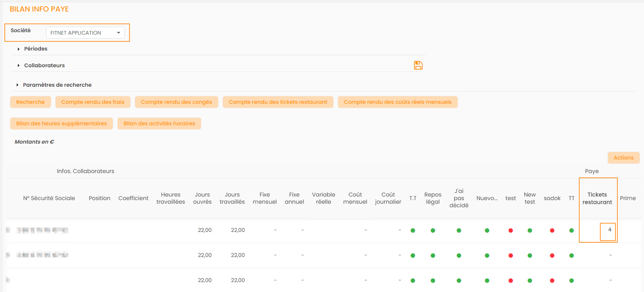Expand the Collaborateurs section
This screenshot has width=644, height=292.
tap(44, 65)
